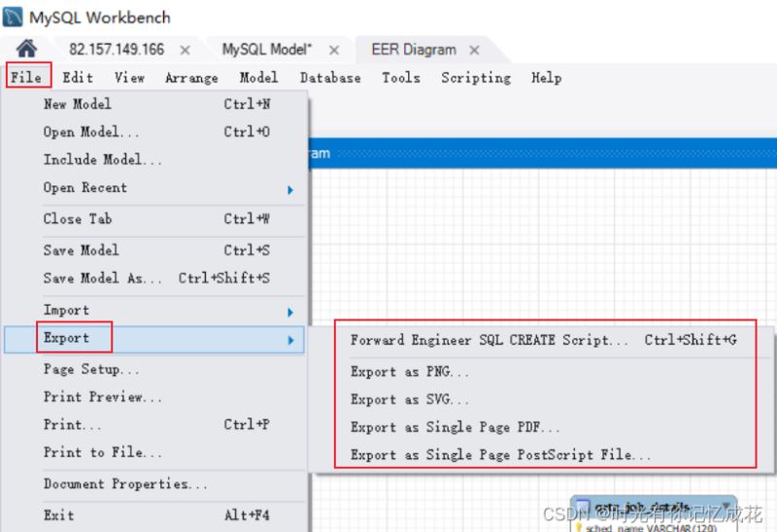Open the View menu

pos(129,78)
